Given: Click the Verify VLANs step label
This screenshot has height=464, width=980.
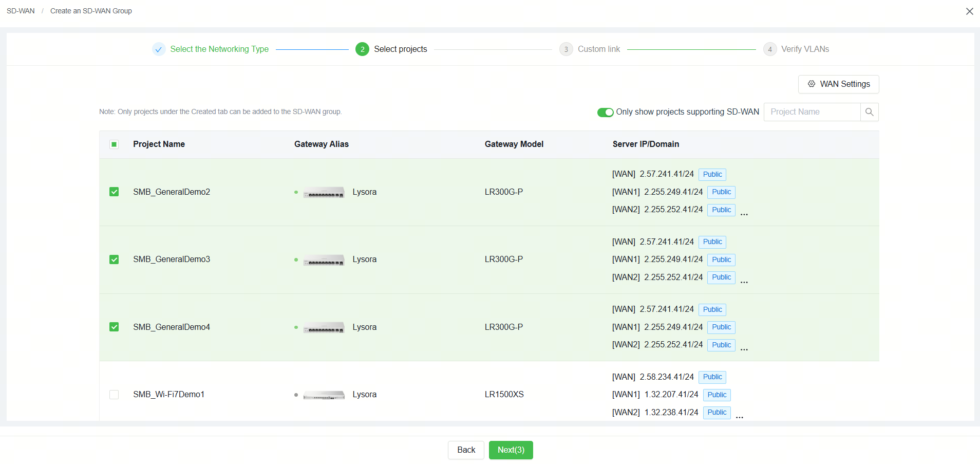Looking at the screenshot, I should click(x=805, y=49).
